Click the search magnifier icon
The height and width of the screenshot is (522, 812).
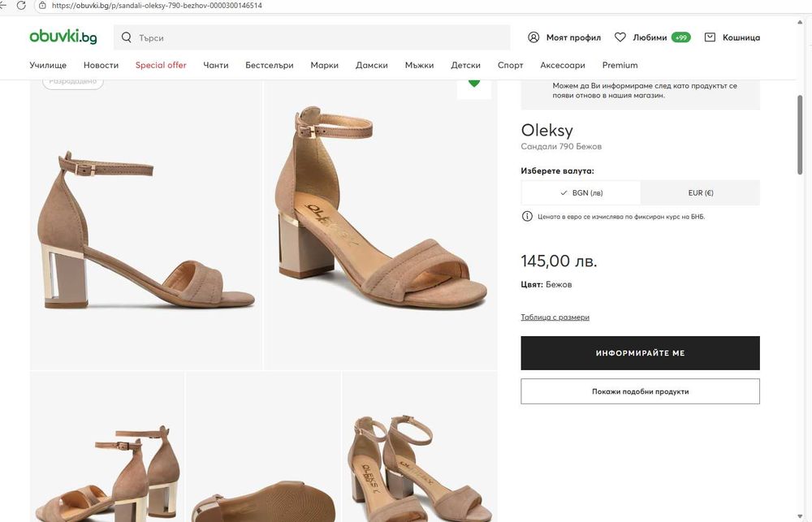click(x=127, y=37)
